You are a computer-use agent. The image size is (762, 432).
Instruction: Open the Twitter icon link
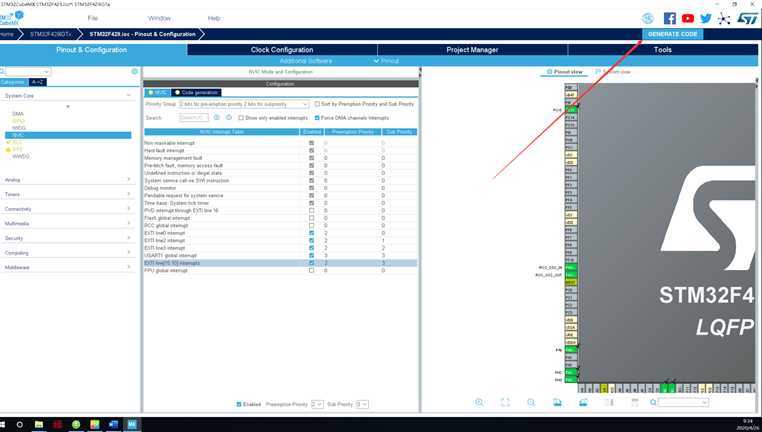(706, 18)
